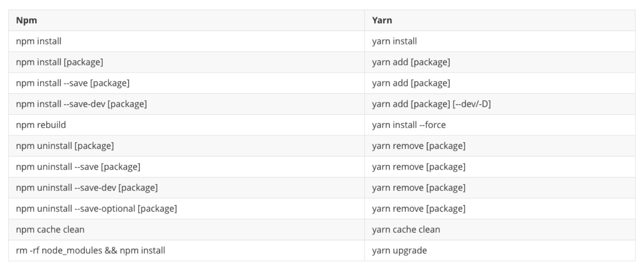Click the Npm column header
Screen dimensions: 644x270
click(27, 20)
